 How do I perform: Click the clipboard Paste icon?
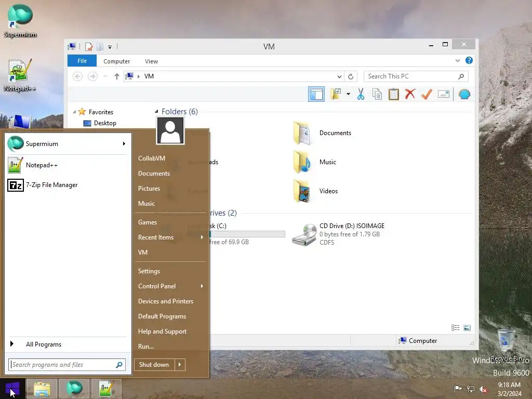[x=394, y=94]
